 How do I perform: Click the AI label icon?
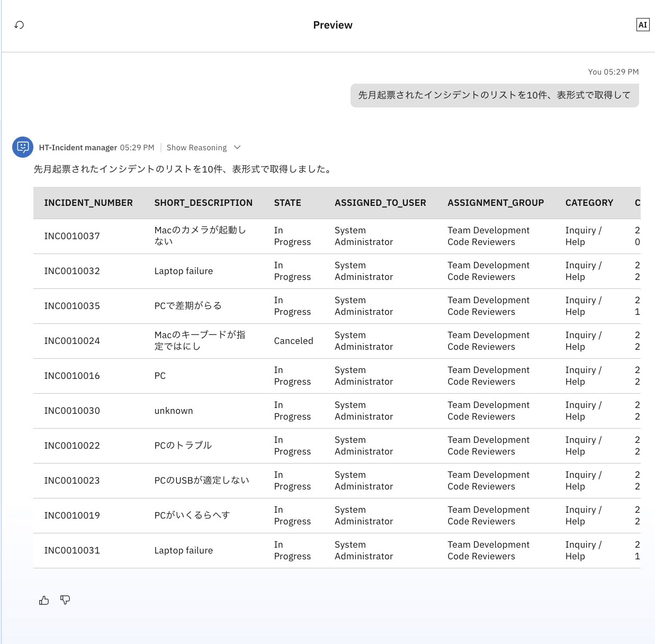[x=642, y=25]
